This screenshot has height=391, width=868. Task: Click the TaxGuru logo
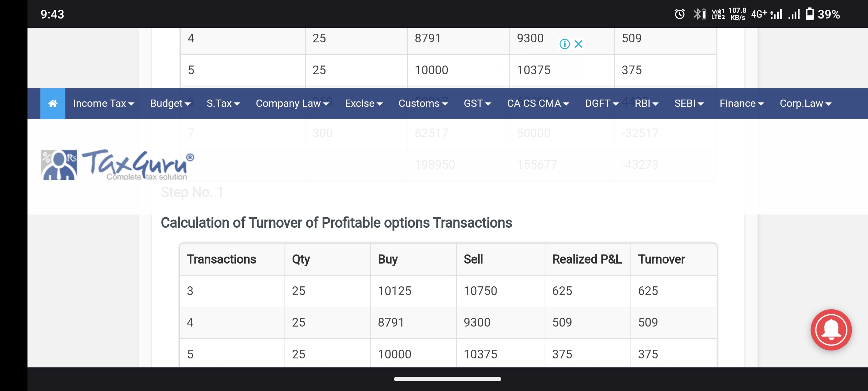[x=118, y=165]
